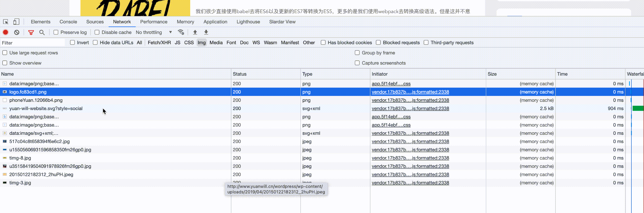This screenshot has height=213, width=644.
Task: Enable Capture screenshots checkbox
Action: pyautogui.click(x=357, y=63)
